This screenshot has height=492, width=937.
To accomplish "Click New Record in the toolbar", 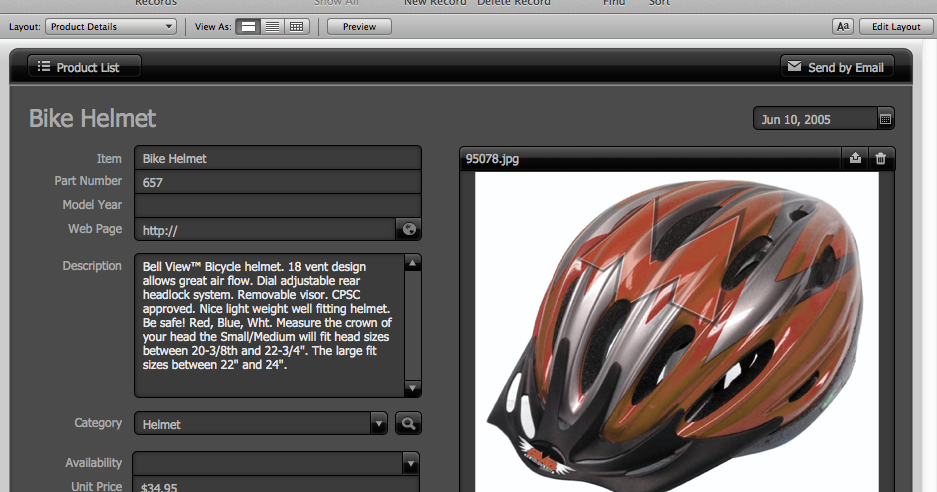I will point(435,3).
